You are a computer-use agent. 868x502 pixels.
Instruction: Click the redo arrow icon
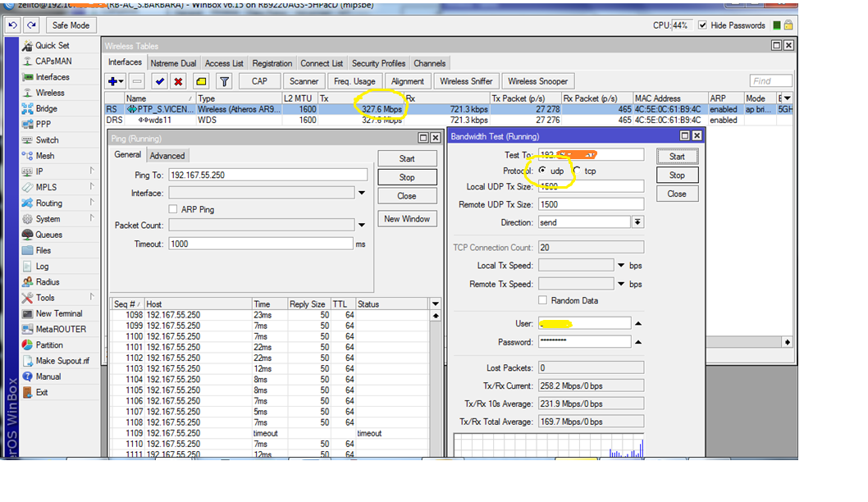coord(31,25)
